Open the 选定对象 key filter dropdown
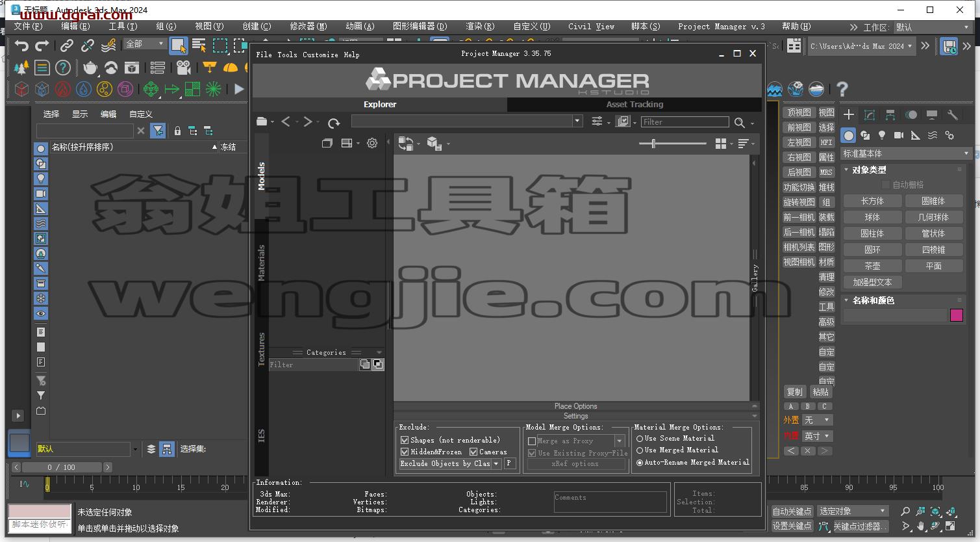The width and height of the screenshot is (980, 542). coord(853,511)
